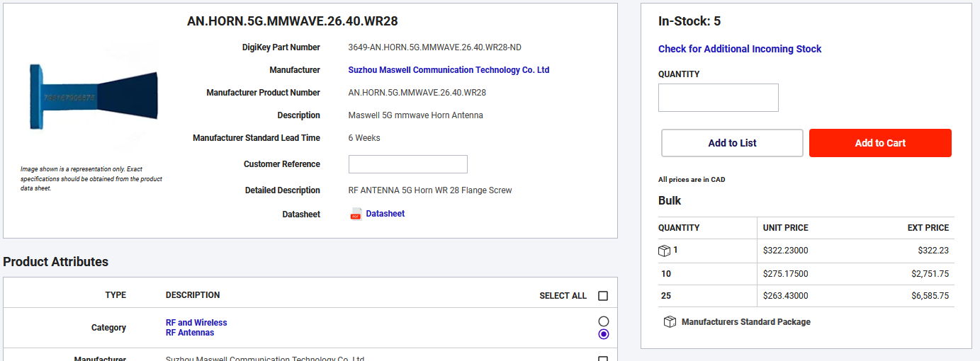Click the DigiKey part number value
The height and width of the screenshot is (361, 980).
(434, 47)
